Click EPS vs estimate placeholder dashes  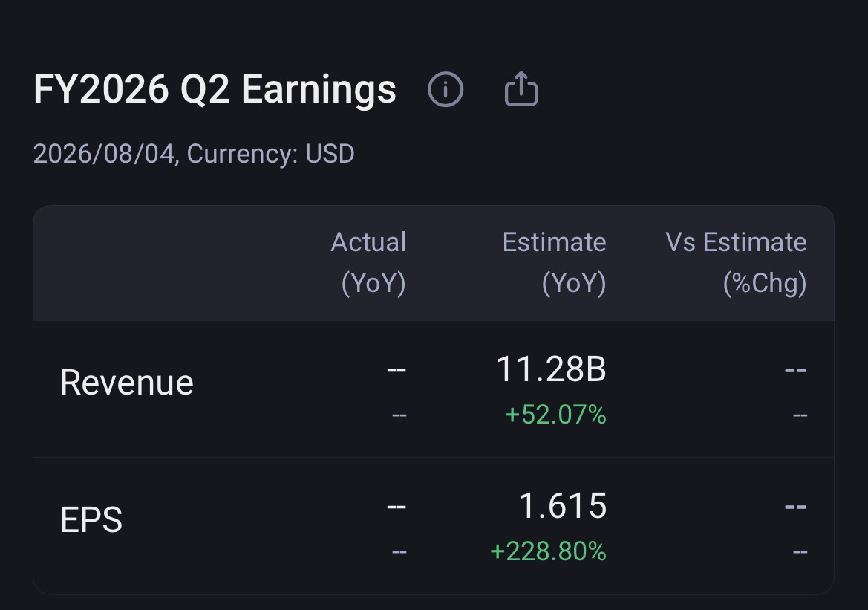(795, 507)
